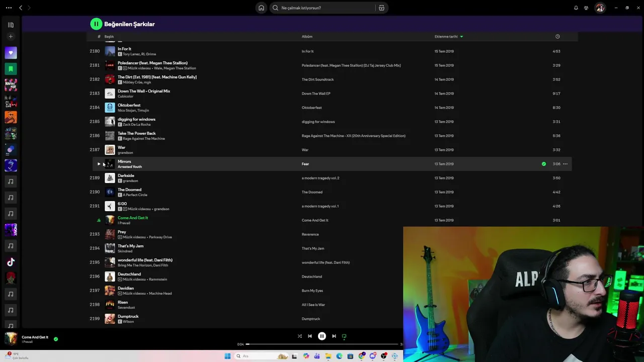Open the album link Burn My Eyes
644x362 pixels.
(312, 291)
